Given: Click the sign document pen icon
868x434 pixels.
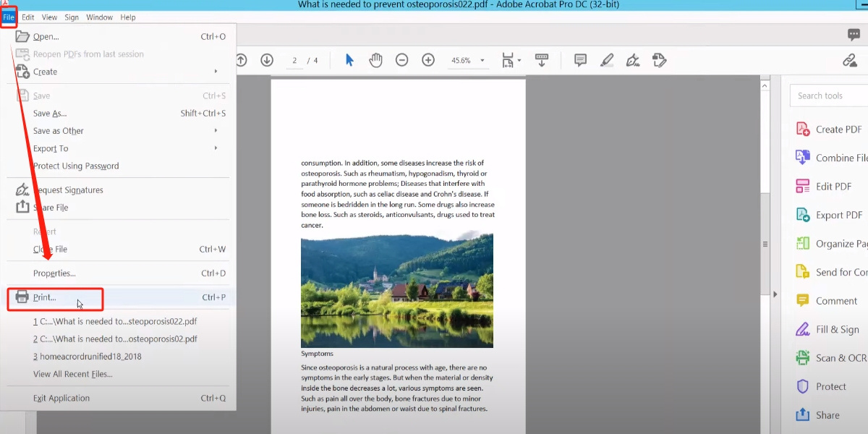Looking at the screenshot, I should pyautogui.click(x=633, y=60).
